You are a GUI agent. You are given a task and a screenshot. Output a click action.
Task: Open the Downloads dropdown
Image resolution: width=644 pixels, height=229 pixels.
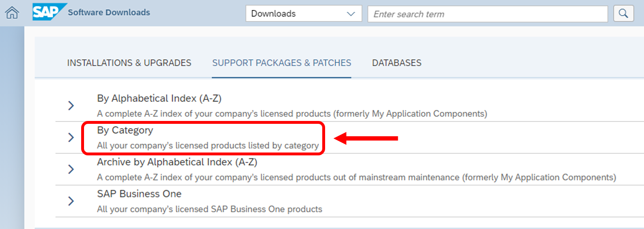pos(304,13)
